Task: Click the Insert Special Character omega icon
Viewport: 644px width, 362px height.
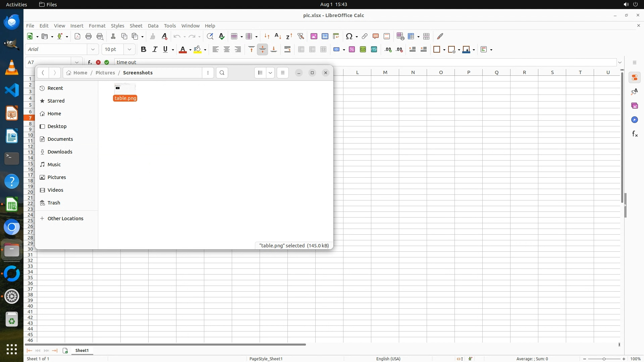Action: click(349, 36)
